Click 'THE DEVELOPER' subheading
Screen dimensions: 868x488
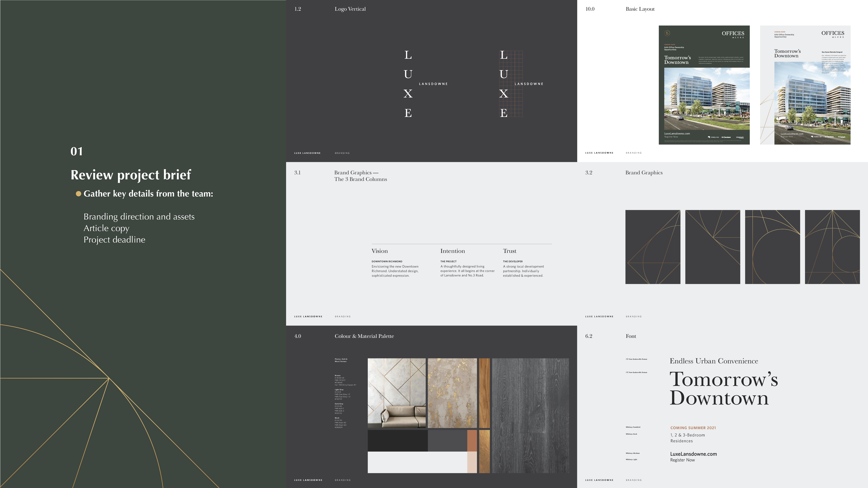[x=513, y=261]
